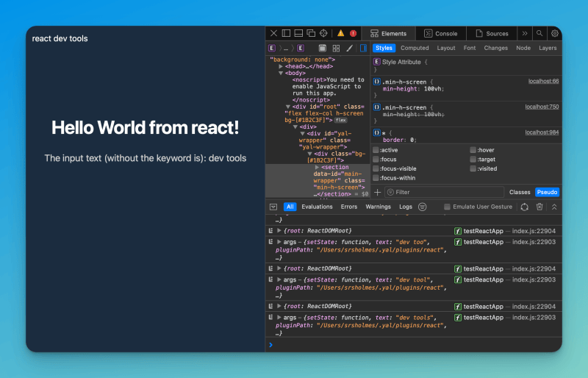Enable the :focus pseudo-class checkbox

pos(376,160)
